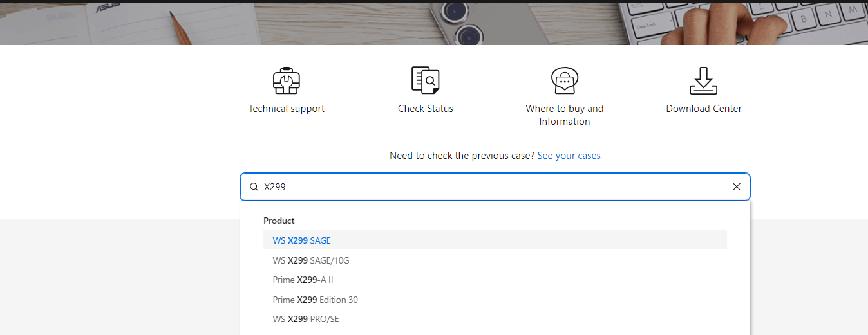This screenshot has height=335, width=868.
Task: Click the Need to check previous case text
Action: [462, 156]
